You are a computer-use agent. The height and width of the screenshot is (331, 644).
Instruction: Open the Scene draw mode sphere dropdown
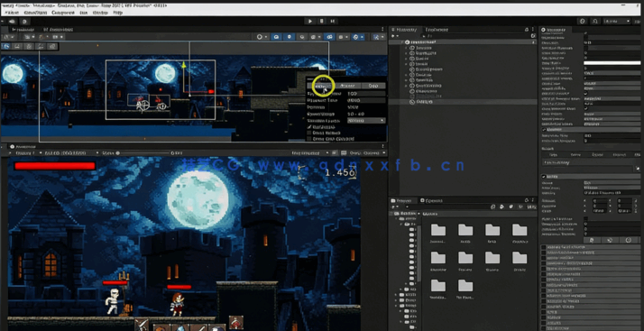(262, 37)
